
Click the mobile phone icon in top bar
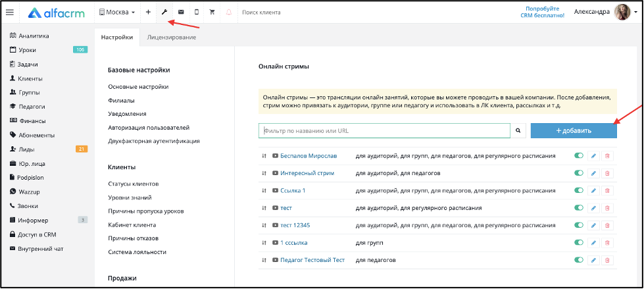tap(197, 12)
